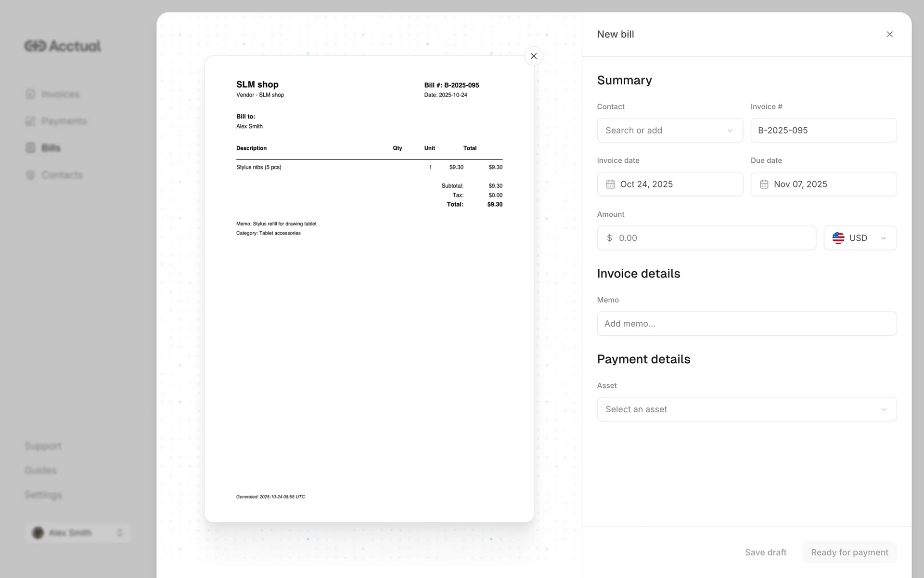Screen dimensions: 924x578
Task: Open the Select an asset dropdown
Action: point(746,409)
